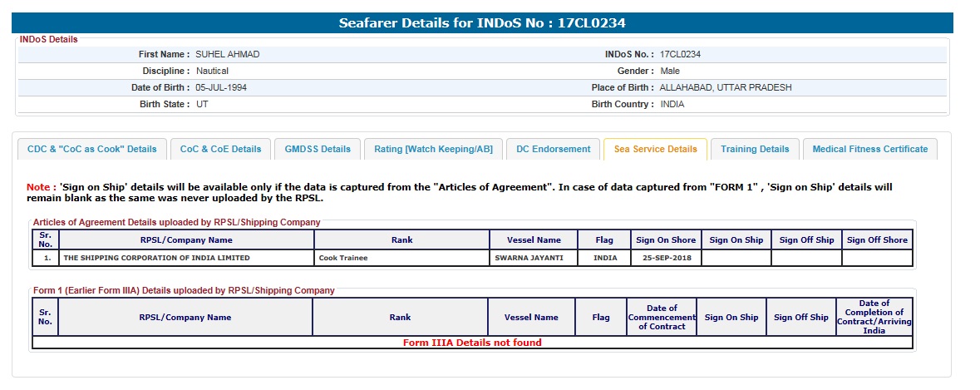Image resolution: width=980 pixels, height=390 pixels.
Task: Click the Place of Birth value ALLAHABAD
Action: 726,88
